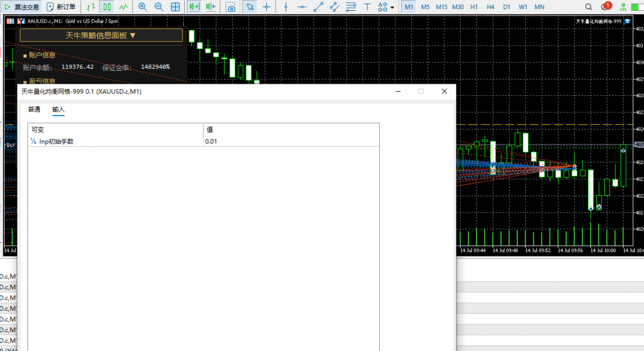Select the M15 timeframe
This screenshot has width=644, height=351.
442,7
